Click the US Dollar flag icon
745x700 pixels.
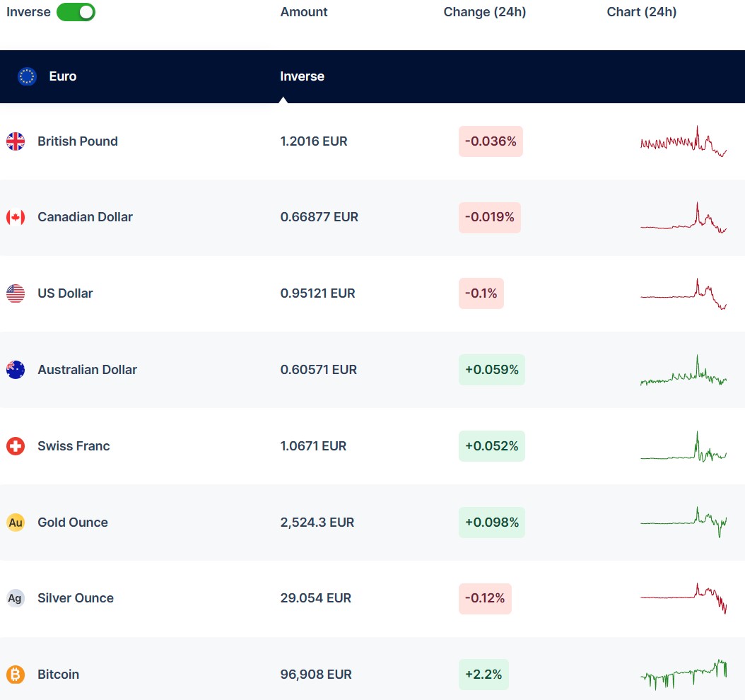pyautogui.click(x=16, y=293)
